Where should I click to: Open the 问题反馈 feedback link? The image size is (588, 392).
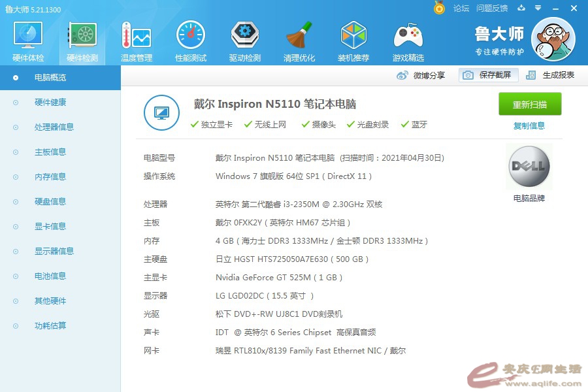point(492,8)
